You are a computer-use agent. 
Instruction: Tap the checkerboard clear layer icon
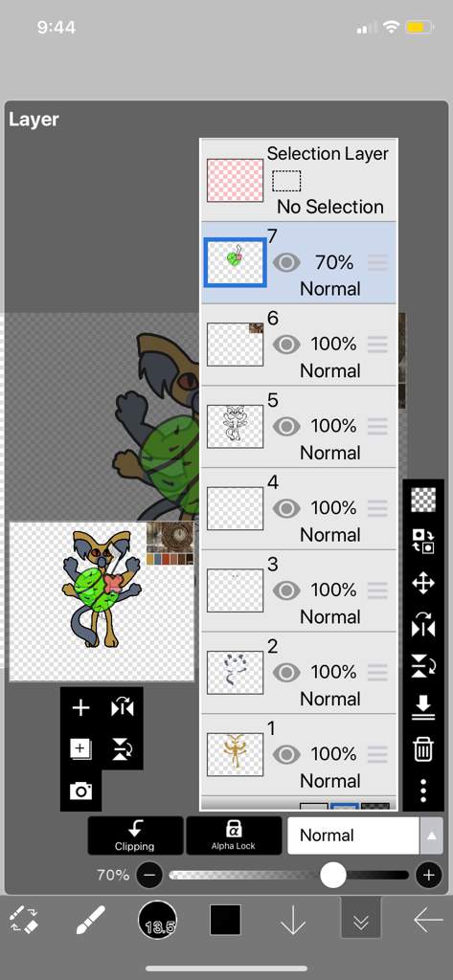[423, 500]
